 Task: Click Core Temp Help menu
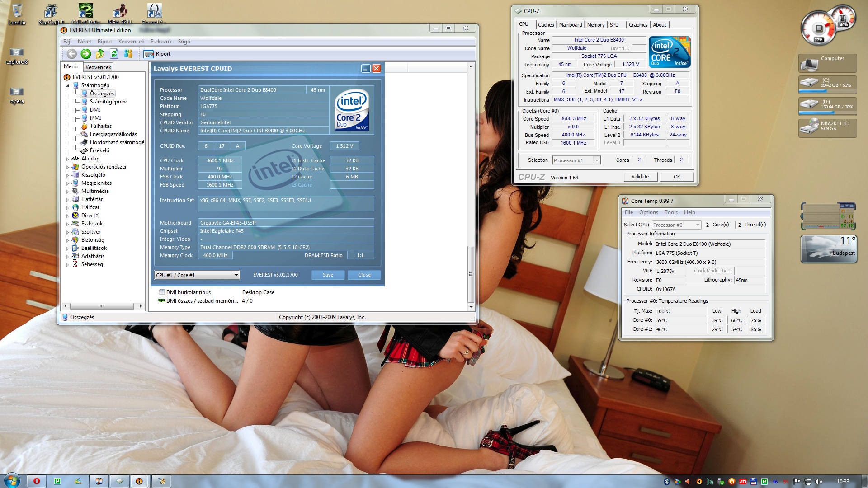click(x=689, y=212)
